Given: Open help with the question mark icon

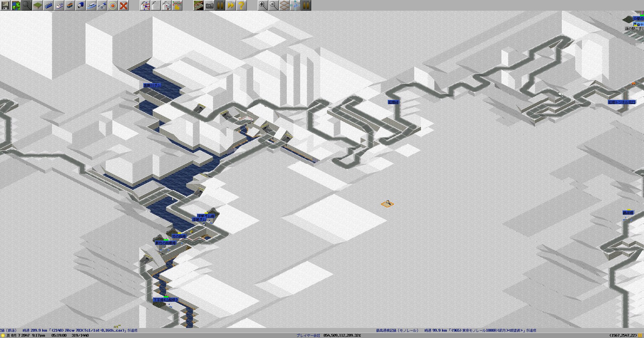Looking at the screenshot, I should (241, 5).
